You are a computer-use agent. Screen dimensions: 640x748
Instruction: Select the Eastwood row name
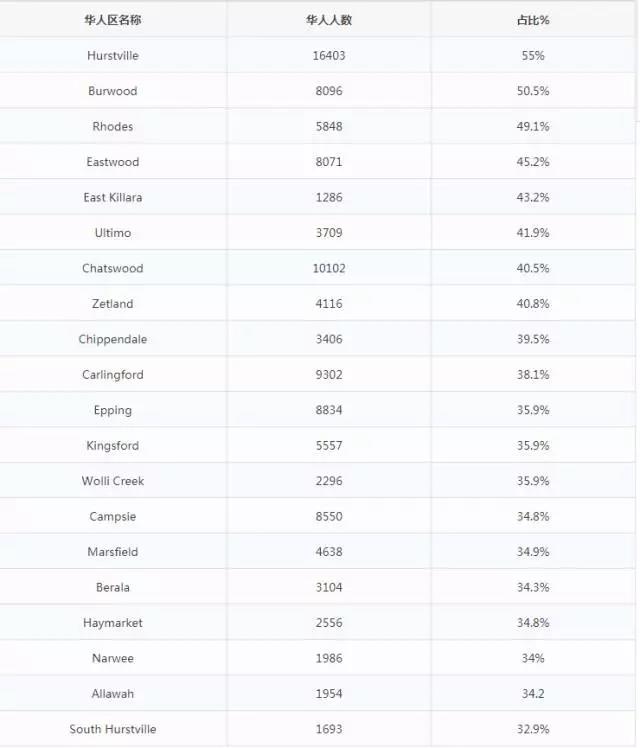[x=113, y=162]
